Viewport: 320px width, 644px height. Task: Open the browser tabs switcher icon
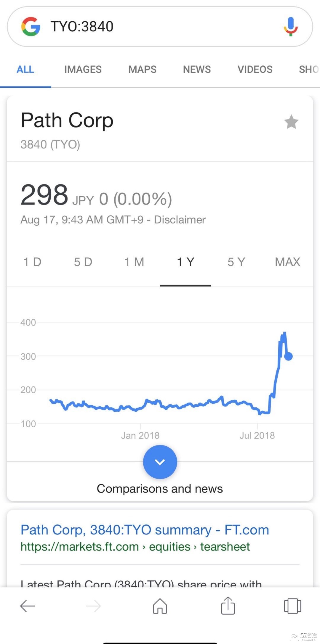[292, 606]
